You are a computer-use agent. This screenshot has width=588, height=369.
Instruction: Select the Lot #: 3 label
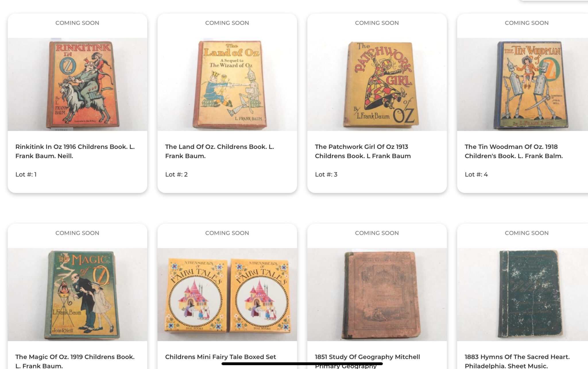(326, 174)
